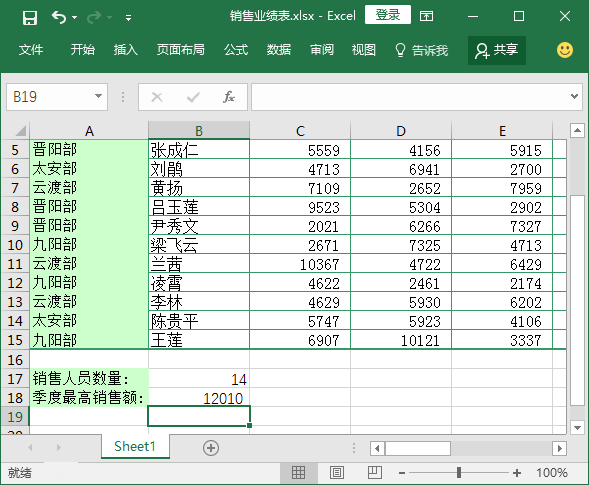Click the vertical scrollbar up arrow

(x=577, y=131)
